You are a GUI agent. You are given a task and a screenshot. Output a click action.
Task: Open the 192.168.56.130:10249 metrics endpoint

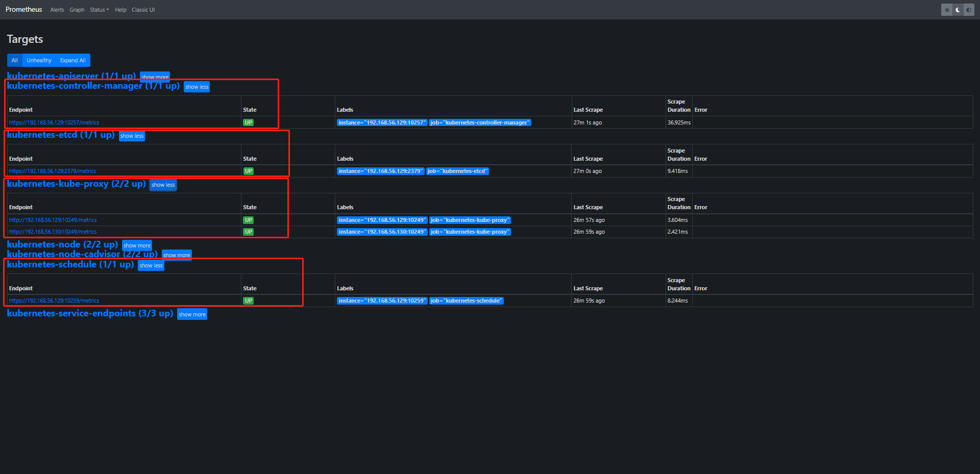pos(53,232)
